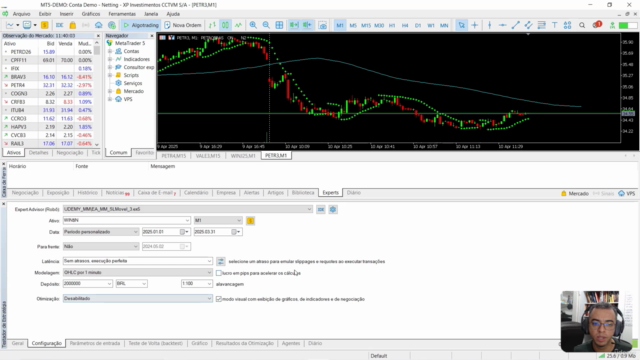Image resolution: width=640 pixels, height=360 pixels.
Task: Toggle the Algotrading button
Action: point(141,25)
